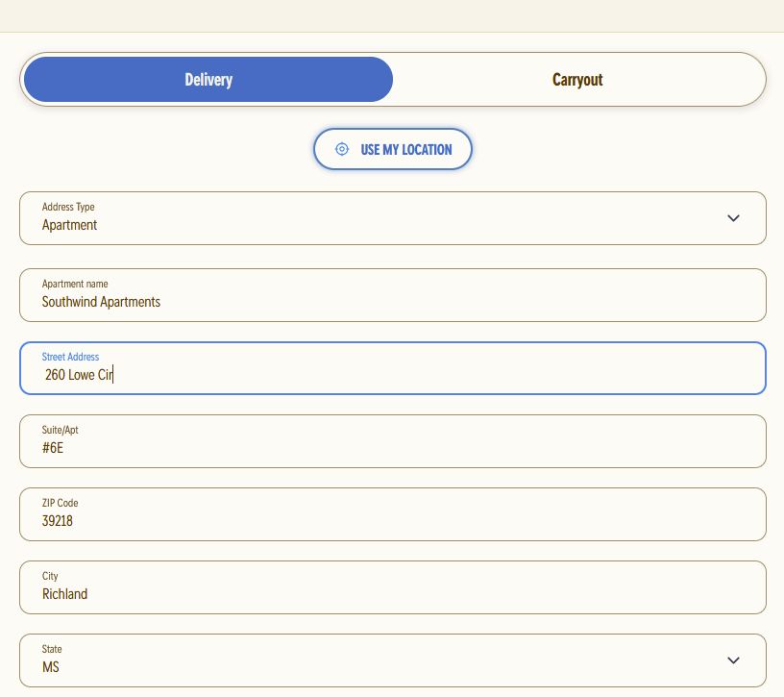Focus the Apartment name input field
The height and width of the screenshot is (697, 784).
pyautogui.click(x=392, y=295)
